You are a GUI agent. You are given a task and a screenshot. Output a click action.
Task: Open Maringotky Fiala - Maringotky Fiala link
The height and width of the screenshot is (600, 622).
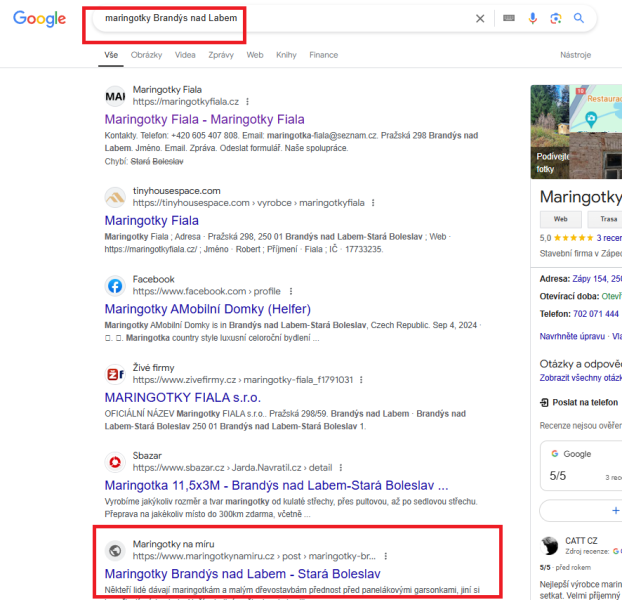click(x=204, y=119)
